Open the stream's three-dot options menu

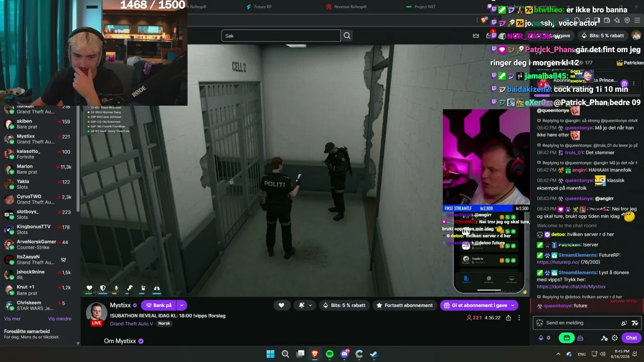(x=519, y=318)
